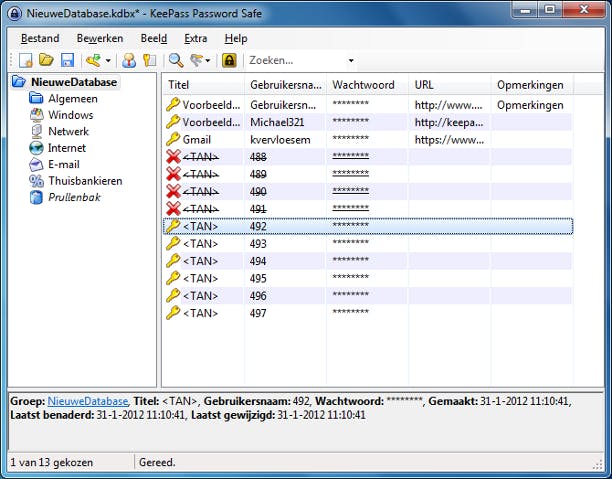Screen dimensions: 612x479
Task: Click the password cell of TAN 496
Action: tap(350, 295)
